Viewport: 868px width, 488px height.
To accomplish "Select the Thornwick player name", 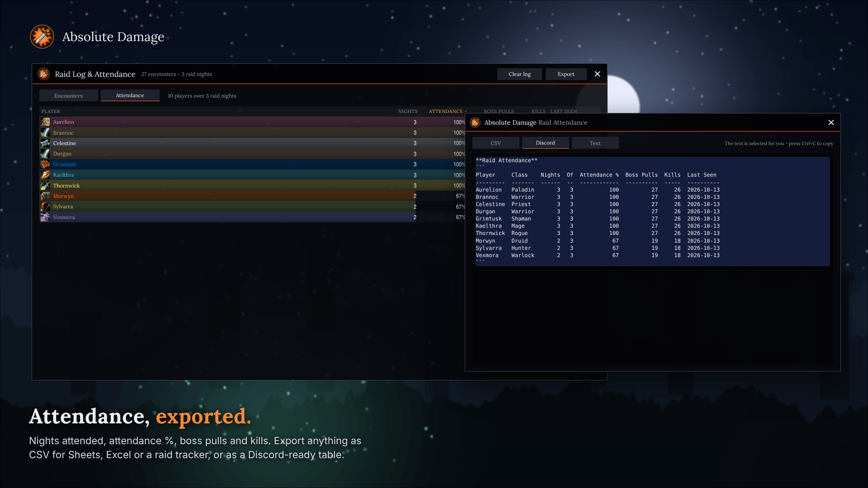I will (x=66, y=186).
